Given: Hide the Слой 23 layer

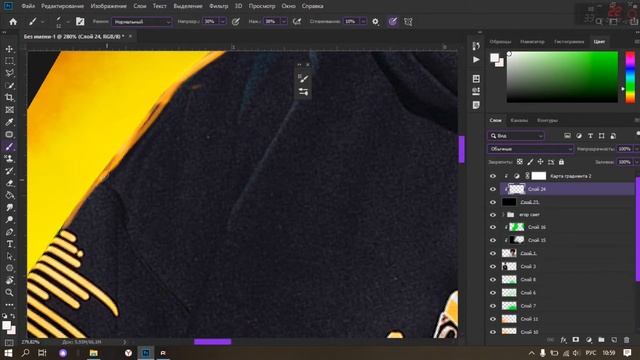Looking at the screenshot, I should point(493,202).
